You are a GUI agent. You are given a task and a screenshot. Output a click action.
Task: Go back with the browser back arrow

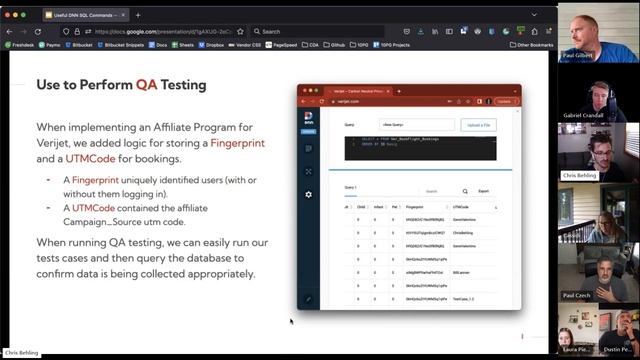9,31
